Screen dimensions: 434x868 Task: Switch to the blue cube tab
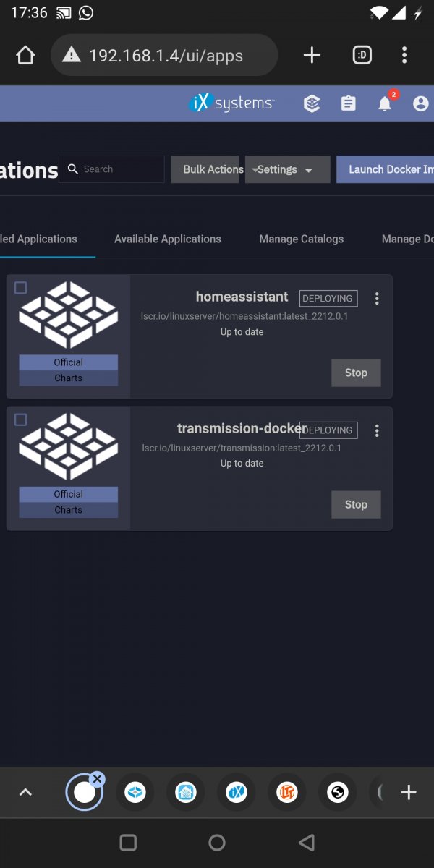[135, 793]
